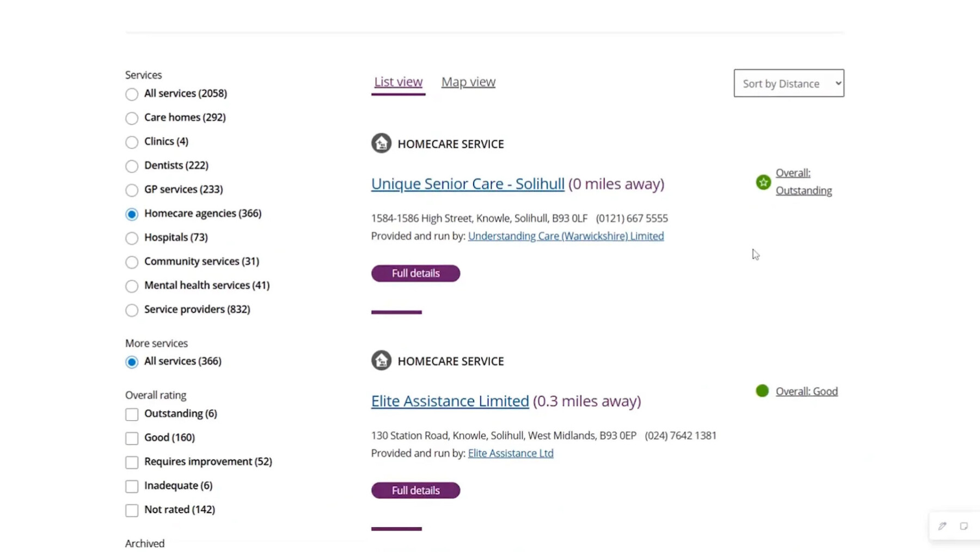The width and height of the screenshot is (980, 552).
Task: Select the All services (2058) radio button
Action: [132, 94]
